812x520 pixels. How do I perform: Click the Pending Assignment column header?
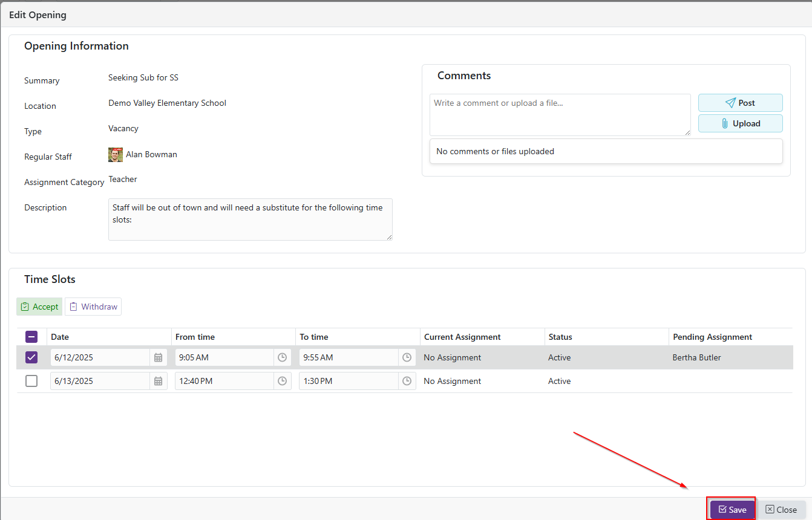[x=712, y=337]
